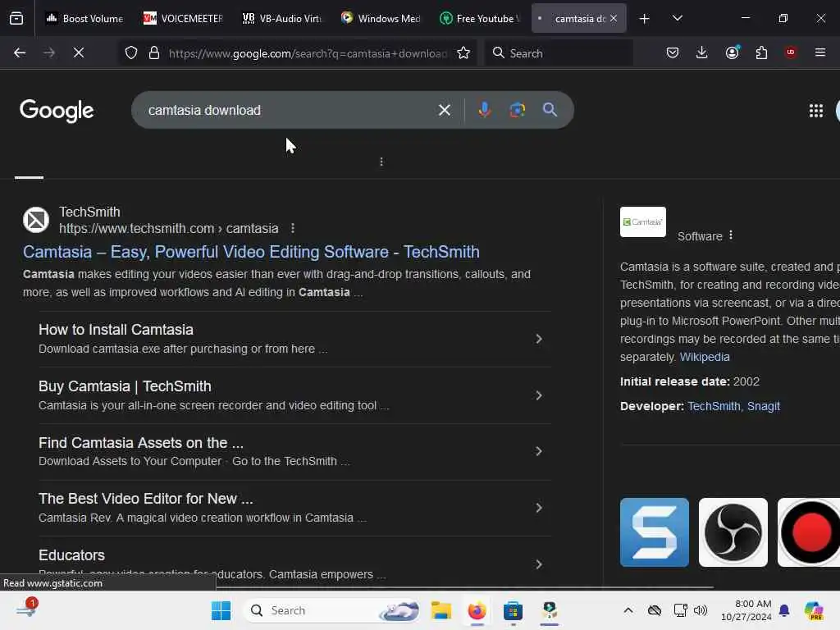Screen dimensions: 840x630
Task: Open The Best Video Editor for New sitelink
Action: pyautogui.click(x=146, y=499)
